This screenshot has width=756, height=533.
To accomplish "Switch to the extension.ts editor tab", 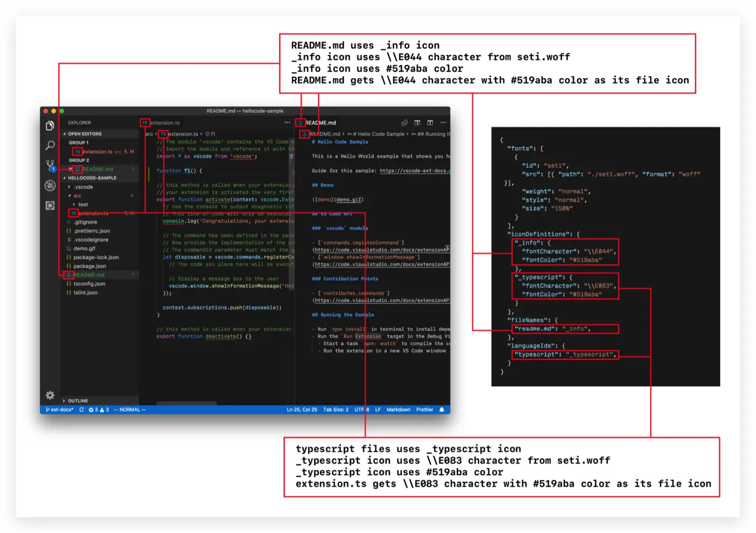I will point(164,123).
